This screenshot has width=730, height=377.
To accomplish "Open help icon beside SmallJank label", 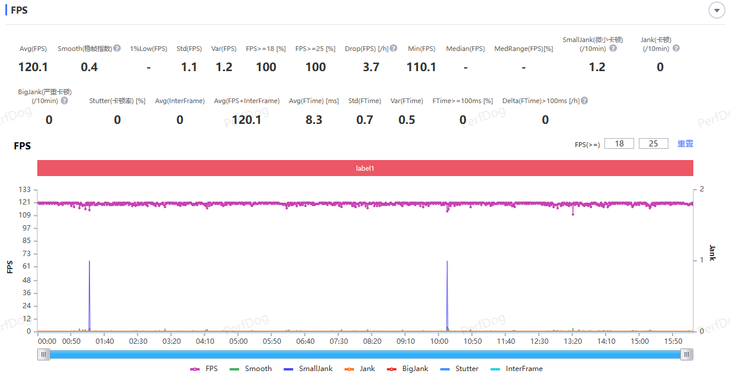I will [613, 48].
